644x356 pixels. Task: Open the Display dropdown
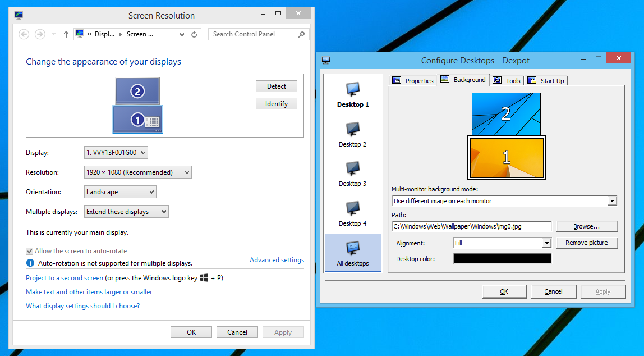(116, 153)
